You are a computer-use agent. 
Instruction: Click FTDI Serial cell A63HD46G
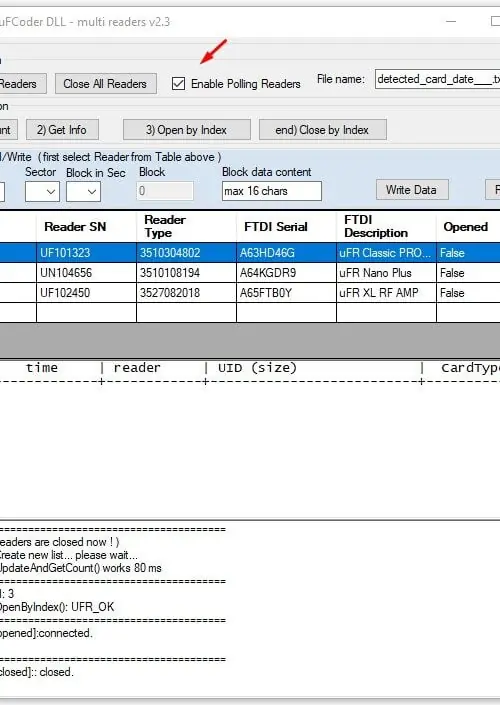pyautogui.click(x=286, y=253)
